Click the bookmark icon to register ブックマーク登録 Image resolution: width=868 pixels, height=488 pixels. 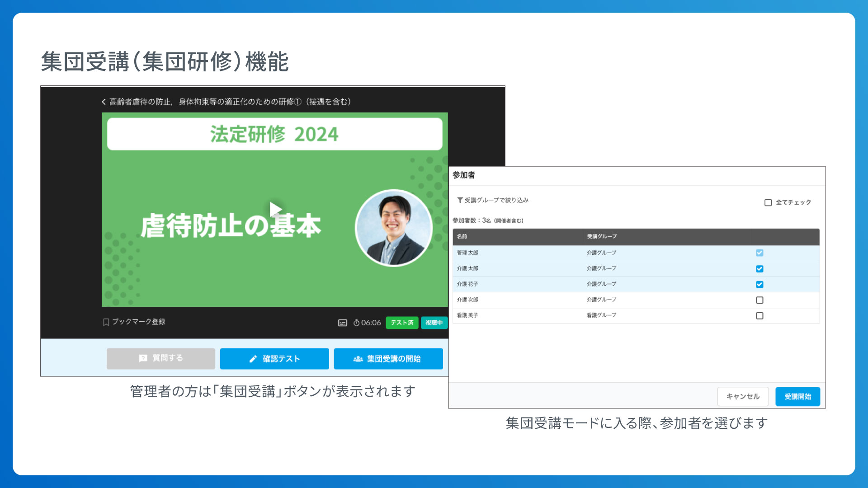(107, 323)
